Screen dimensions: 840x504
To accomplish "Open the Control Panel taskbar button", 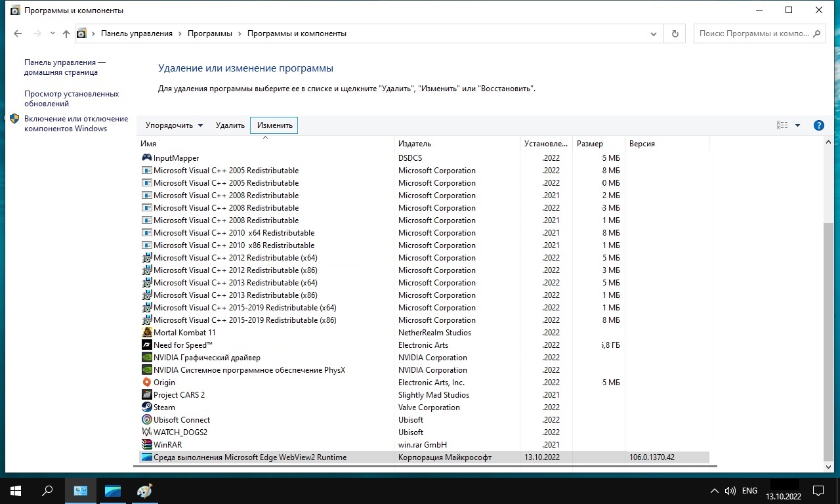I will click(81, 490).
